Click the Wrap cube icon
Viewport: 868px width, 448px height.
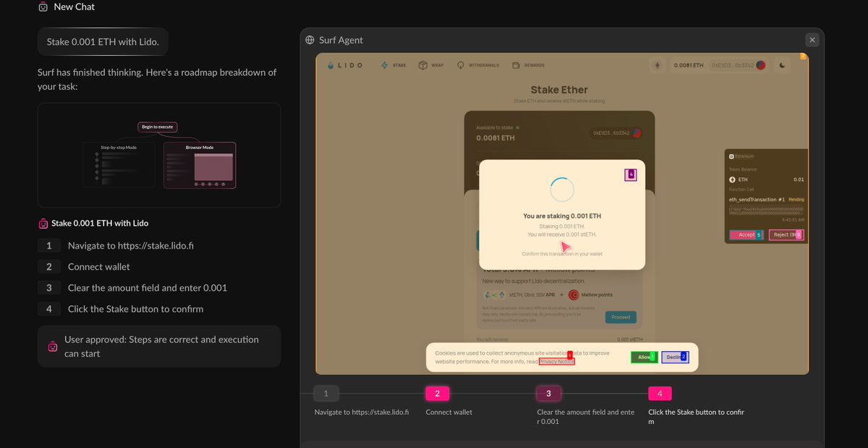pos(422,65)
